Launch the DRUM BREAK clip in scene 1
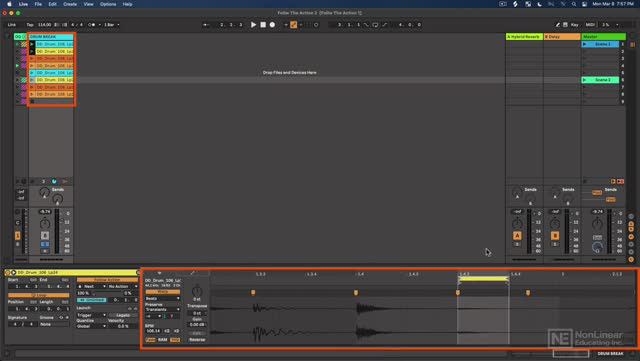Image resolution: width=640 pixels, height=361 pixels. (x=32, y=44)
